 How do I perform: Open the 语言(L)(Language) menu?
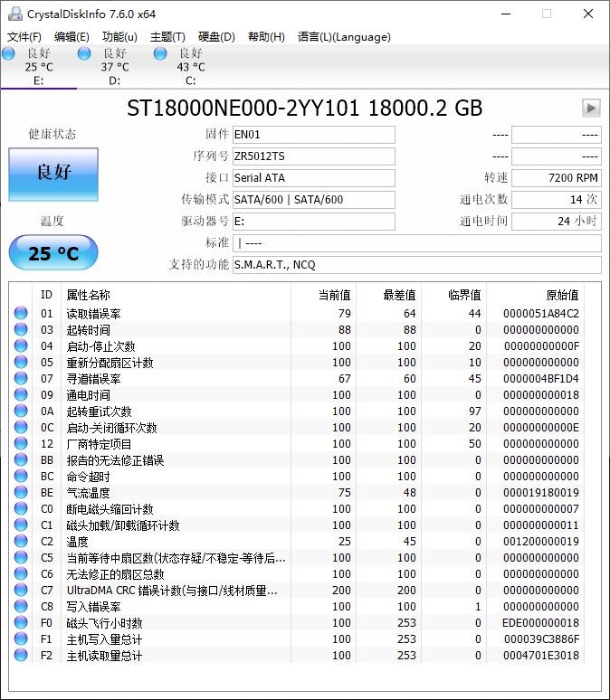(344, 37)
